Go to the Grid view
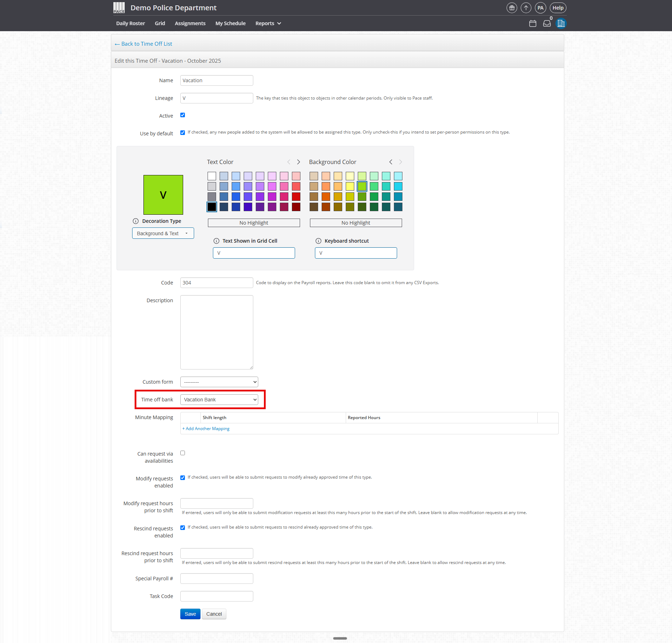Screen dimensions: 672x643 [x=160, y=23]
